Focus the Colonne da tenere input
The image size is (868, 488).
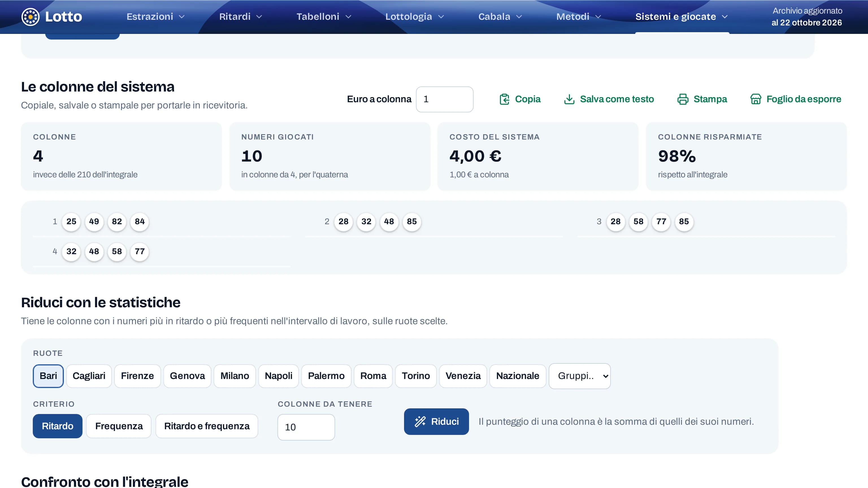pyautogui.click(x=306, y=427)
